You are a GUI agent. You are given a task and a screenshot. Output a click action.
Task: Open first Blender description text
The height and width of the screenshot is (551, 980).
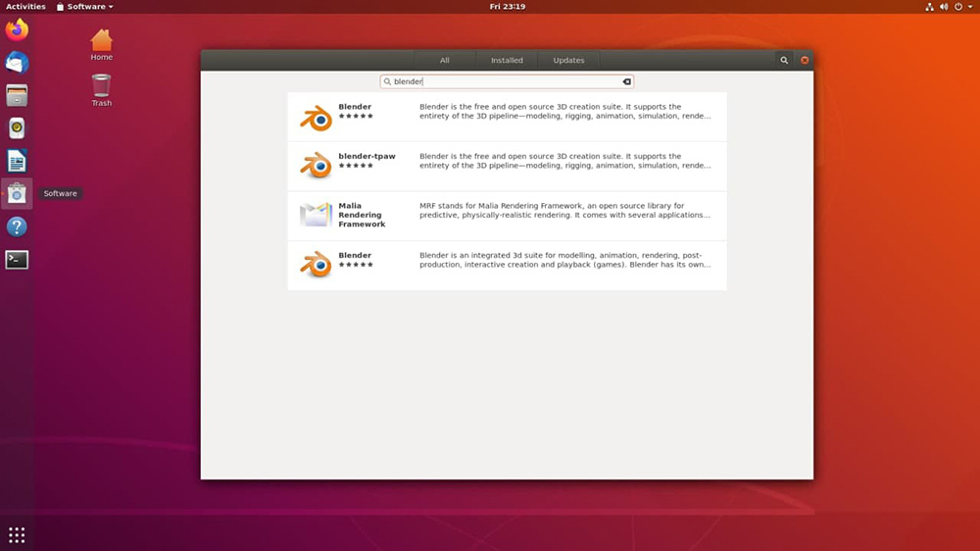pos(565,112)
